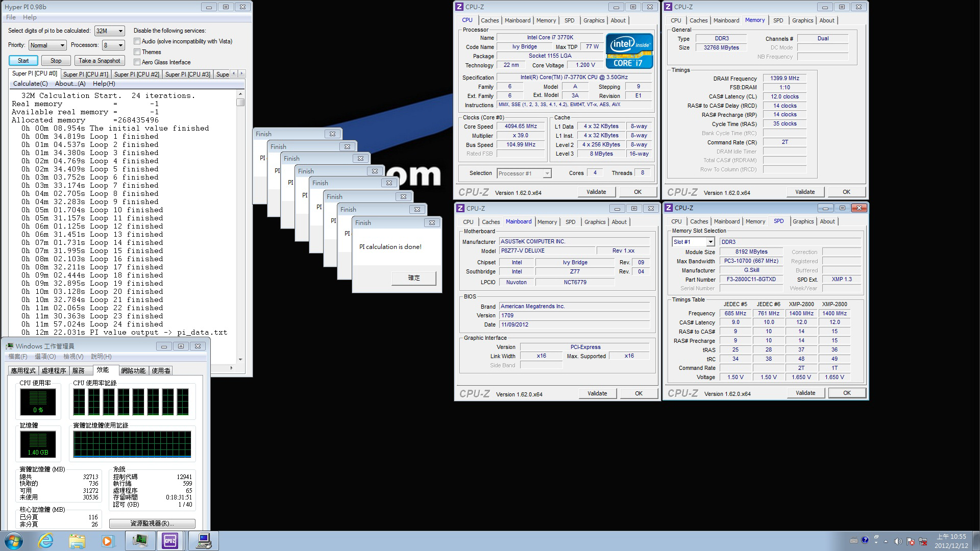This screenshot has height=551, width=980.
Task: Open the Action Center flag icon
Action: click(x=910, y=541)
